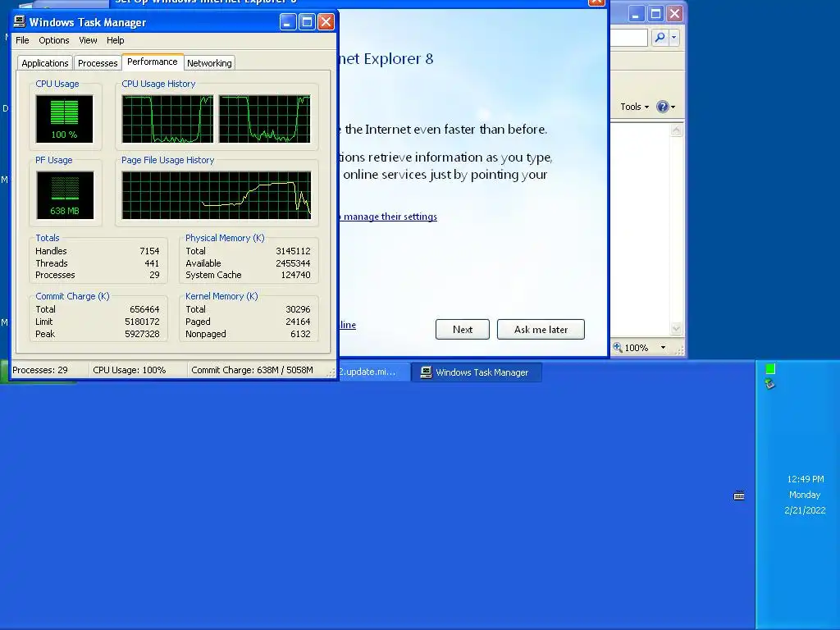Click the keyboard language bar icon

(x=739, y=495)
